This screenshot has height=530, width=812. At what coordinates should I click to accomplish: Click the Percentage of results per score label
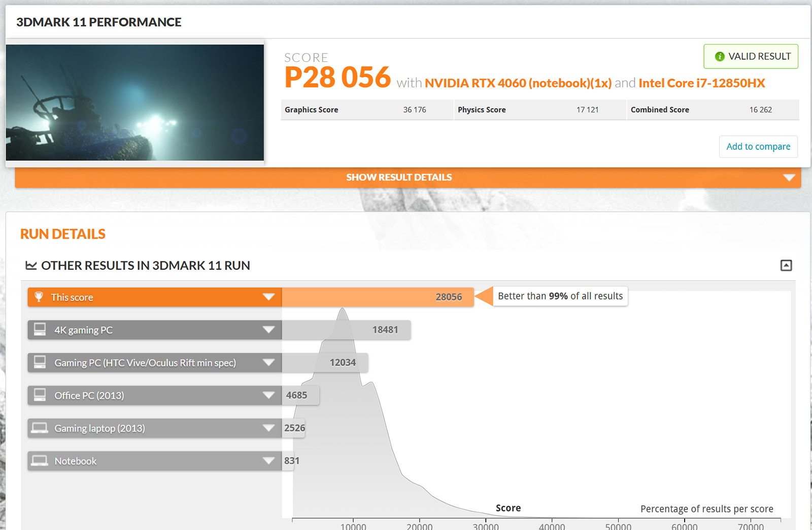click(707, 509)
